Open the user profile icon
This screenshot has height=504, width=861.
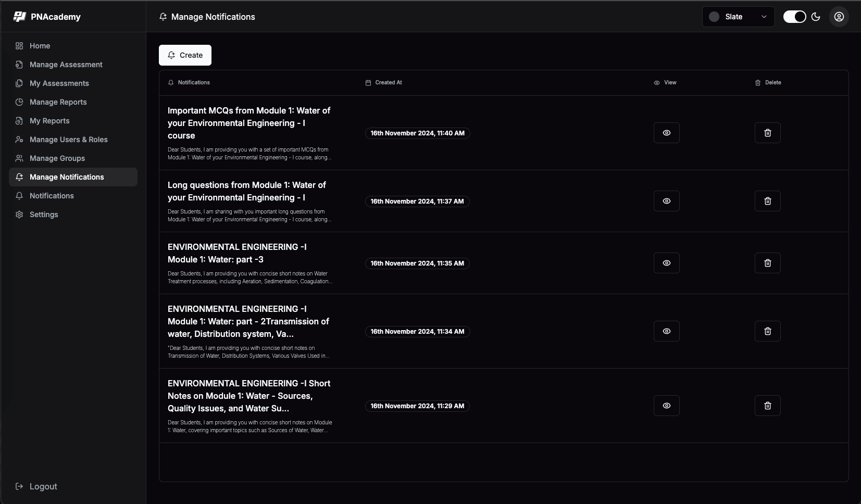[x=839, y=17]
